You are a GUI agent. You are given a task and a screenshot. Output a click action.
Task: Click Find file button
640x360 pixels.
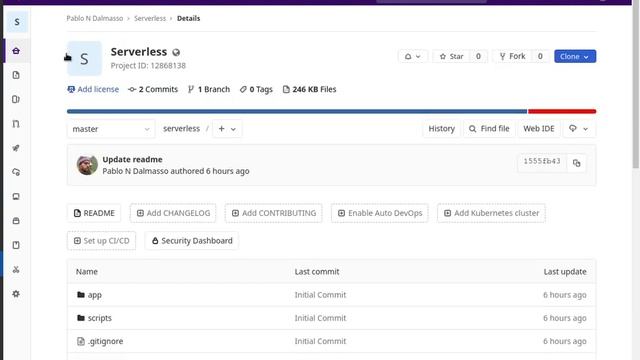489,129
